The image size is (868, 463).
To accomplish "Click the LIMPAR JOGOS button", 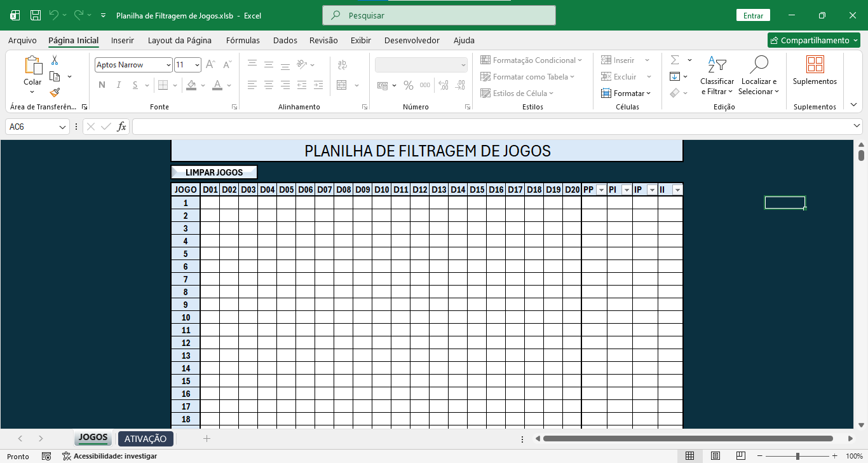I will coord(214,172).
